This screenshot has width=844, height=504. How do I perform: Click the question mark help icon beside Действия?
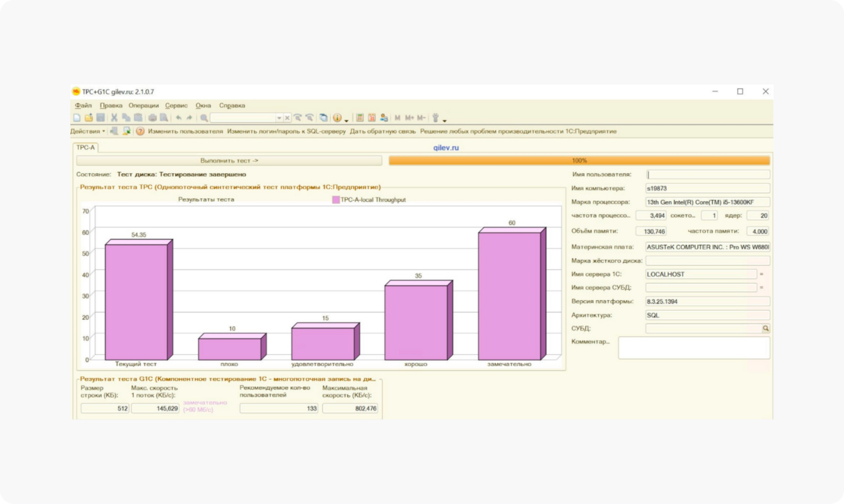click(x=140, y=132)
